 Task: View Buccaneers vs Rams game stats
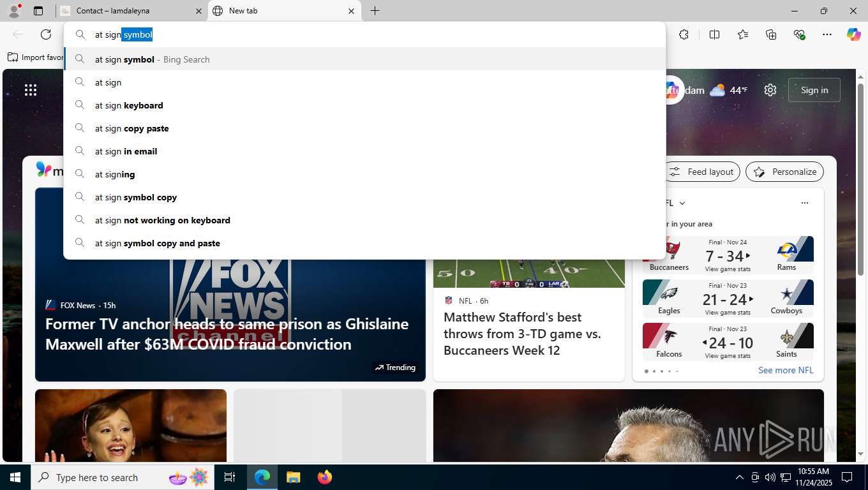coord(728,269)
